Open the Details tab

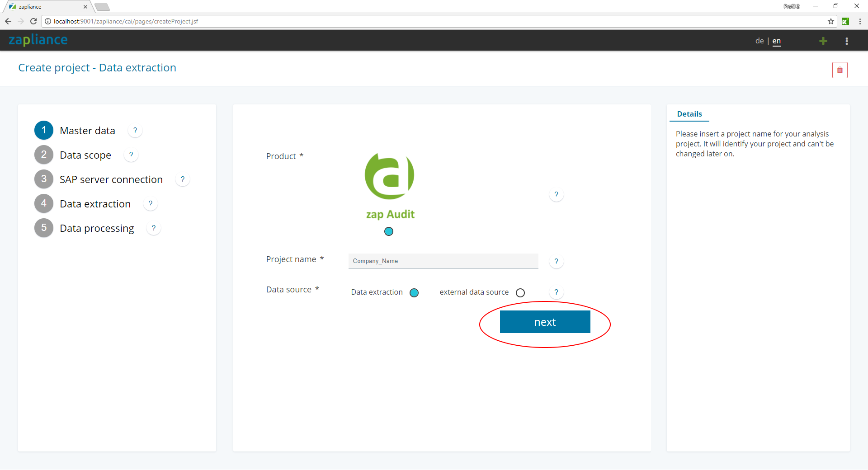point(689,114)
